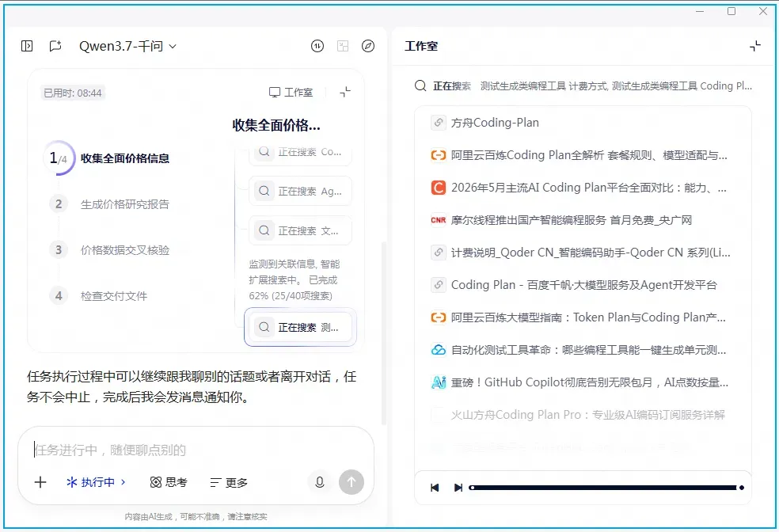Click the 已完成 62% (25/40项搜索) progress text
Image resolution: width=779 pixels, height=532 pixels.
293,288
